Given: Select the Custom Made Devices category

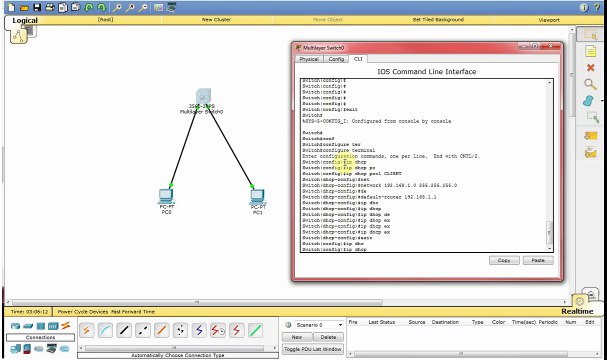Looking at the screenshot, I should [51, 349].
